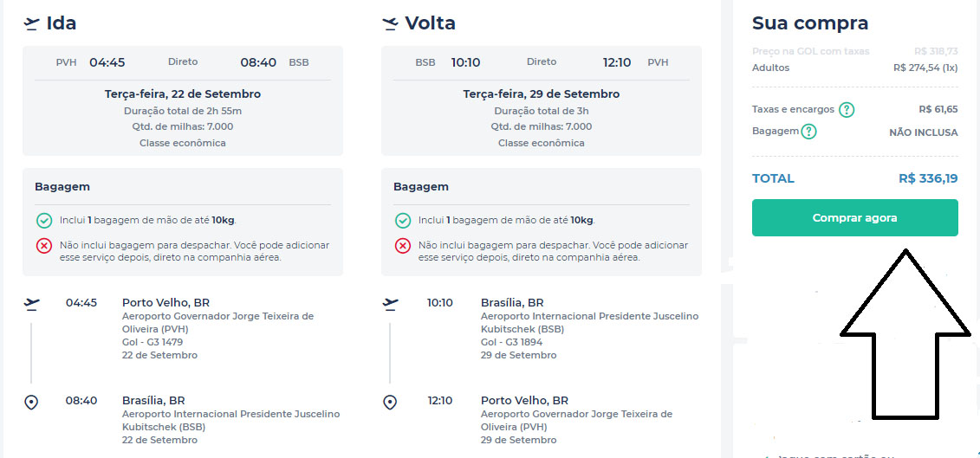Screen dimensions: 980x458
Task: Click the location pin beside 12:10 Porto Velho
Action: [391, 402]
